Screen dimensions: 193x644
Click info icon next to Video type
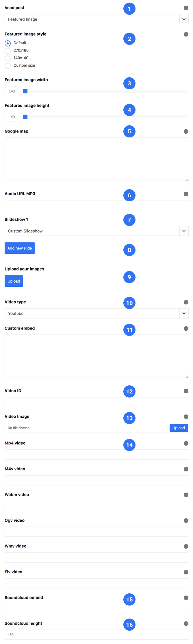pyautogui.click(x=186, y=302)
